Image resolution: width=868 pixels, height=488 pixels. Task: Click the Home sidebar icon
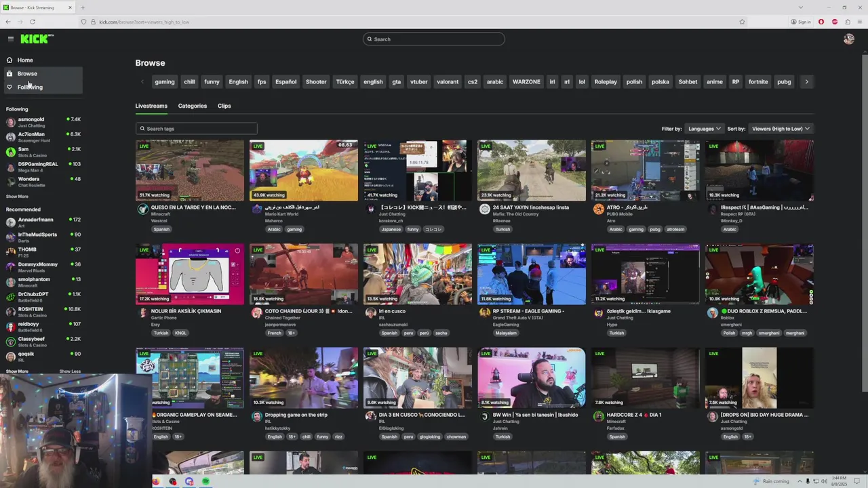[x=9, y=60]
